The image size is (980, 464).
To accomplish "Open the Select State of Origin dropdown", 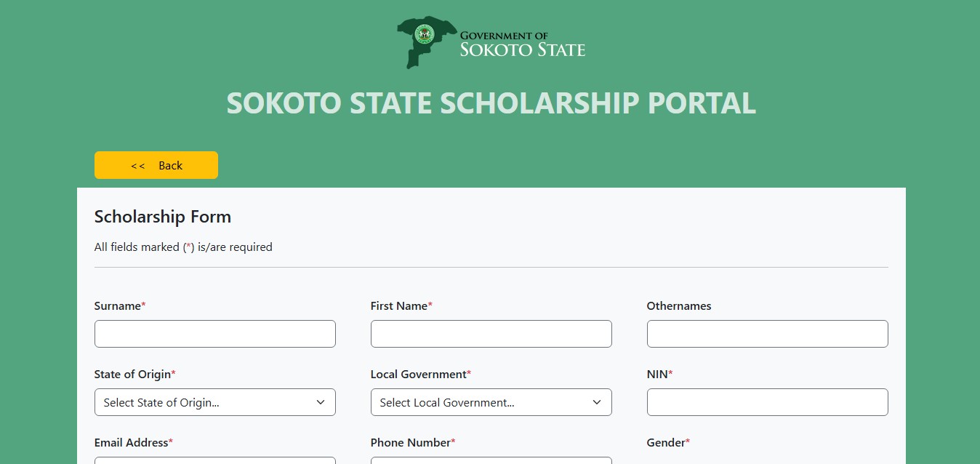I will 204,402.
